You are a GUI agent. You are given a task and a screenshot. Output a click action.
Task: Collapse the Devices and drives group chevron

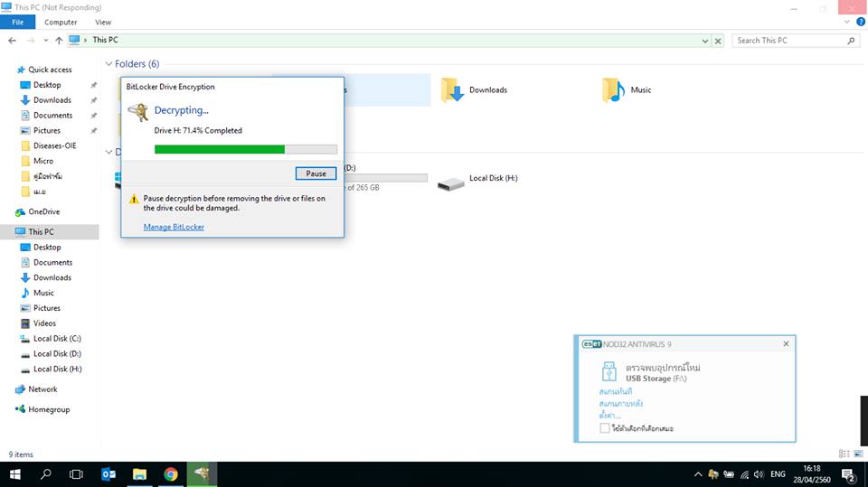pos(109,152)
